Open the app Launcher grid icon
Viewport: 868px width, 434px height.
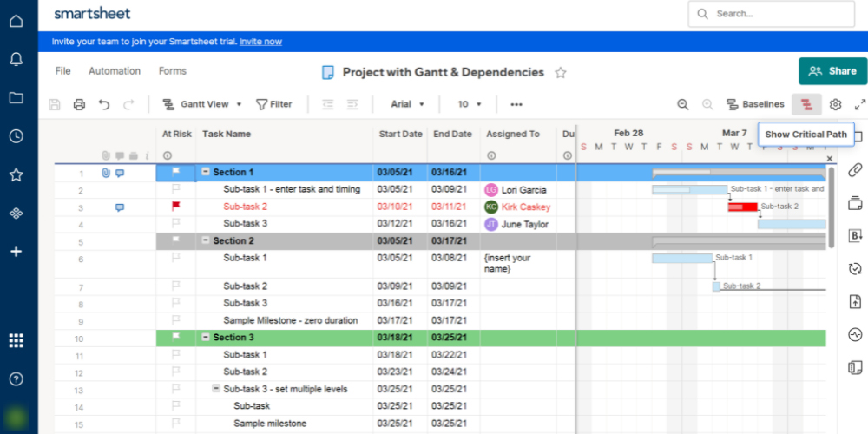16,340
